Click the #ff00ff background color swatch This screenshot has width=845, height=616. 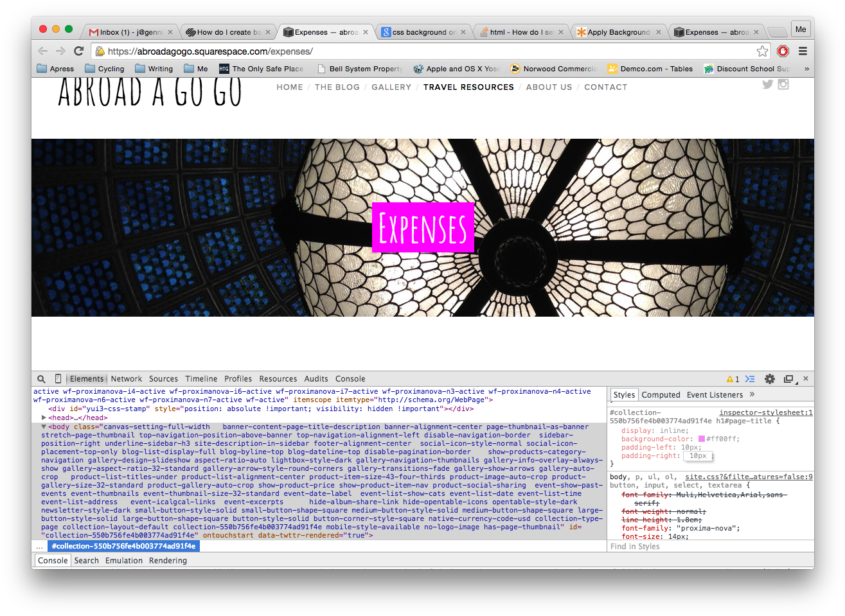point(702,439)
